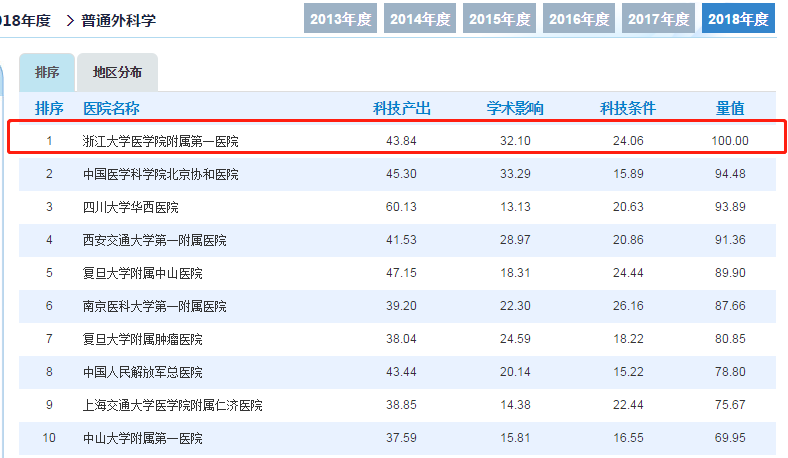Select the 2016年度 year tab
The height and width of the screenshot is (458, 788).
579,19
